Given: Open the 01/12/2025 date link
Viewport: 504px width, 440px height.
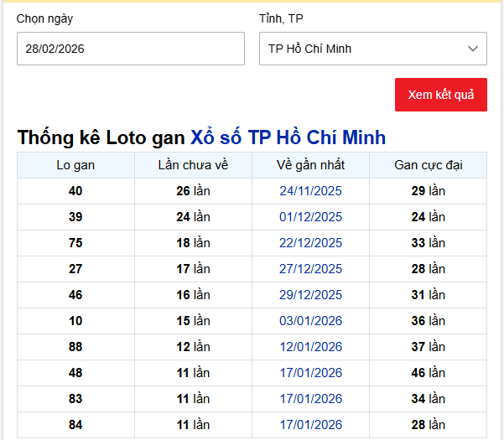Looking at the screenshot, I should [x=310, y=217].
